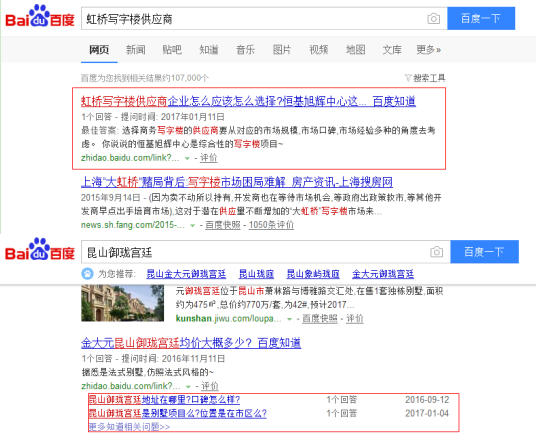Click the lower 百度一下 search button
536x434 pixels.
pyautogui.click(x=484, y=252)
